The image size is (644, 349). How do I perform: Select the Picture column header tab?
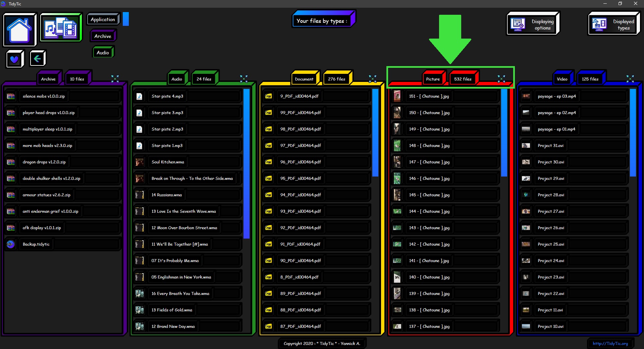coord(433,79)
